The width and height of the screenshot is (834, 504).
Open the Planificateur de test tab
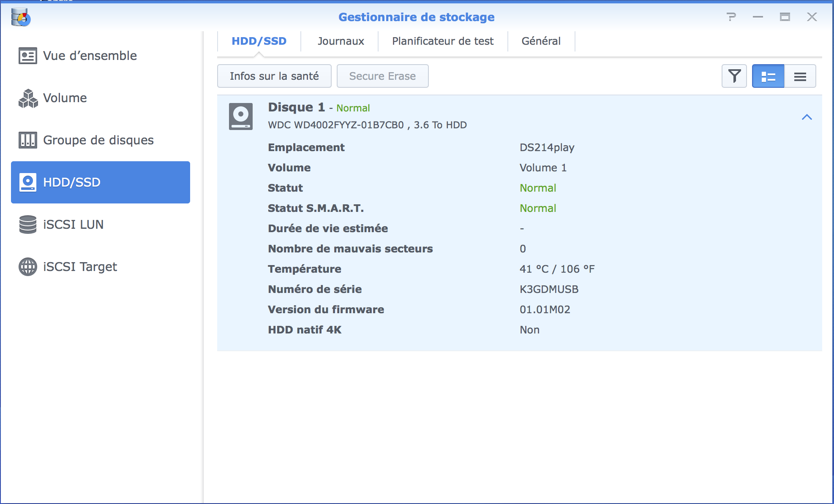point(442,41)
